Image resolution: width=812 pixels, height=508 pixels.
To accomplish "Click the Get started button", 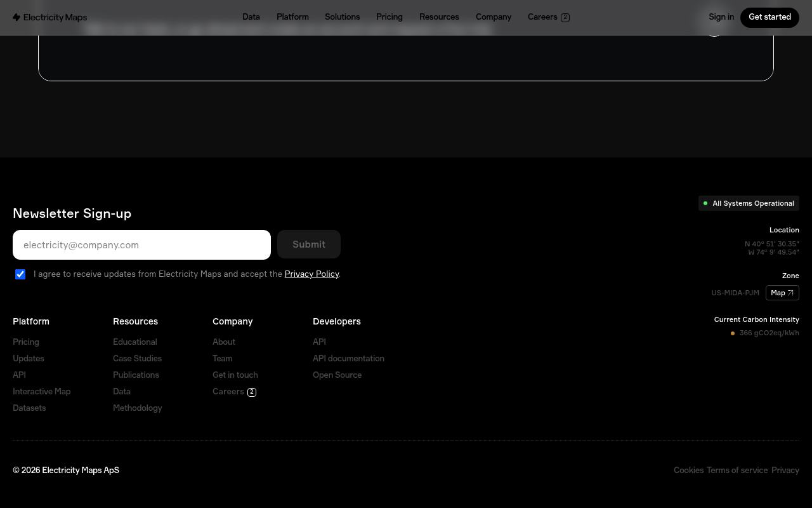I will tap(769, 17).
